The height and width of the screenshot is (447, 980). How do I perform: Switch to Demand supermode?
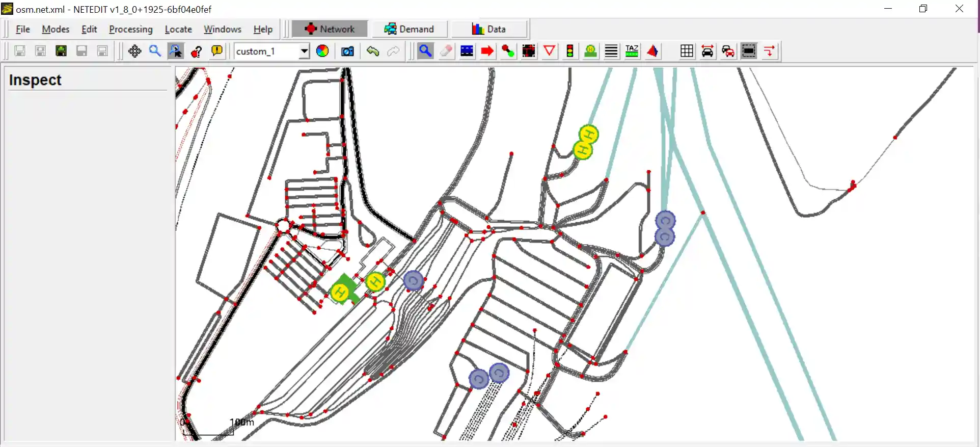click(x=410, y=29)
